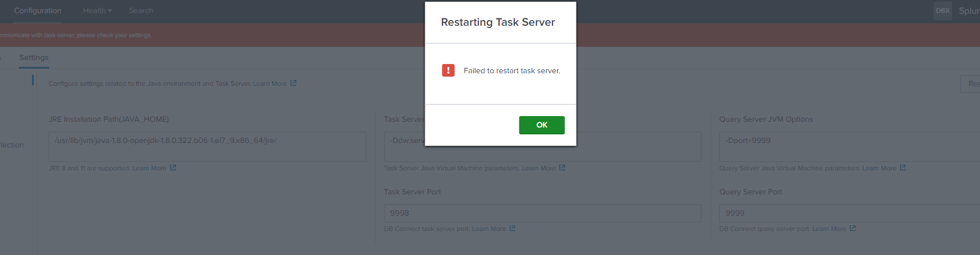Click the JRE Installation Path input field
Screen dimensions: 980x255
pyautogui.click(x=207, y=147)
